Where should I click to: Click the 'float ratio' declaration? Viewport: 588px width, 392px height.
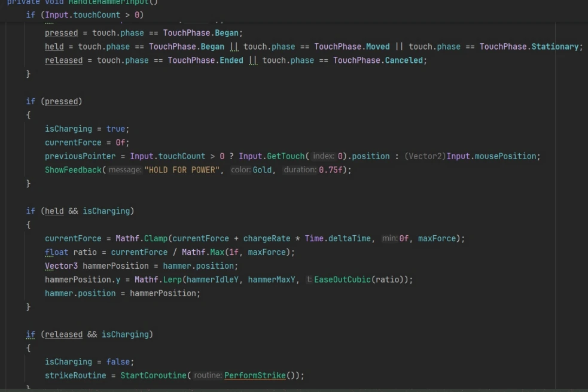[71, 252]
